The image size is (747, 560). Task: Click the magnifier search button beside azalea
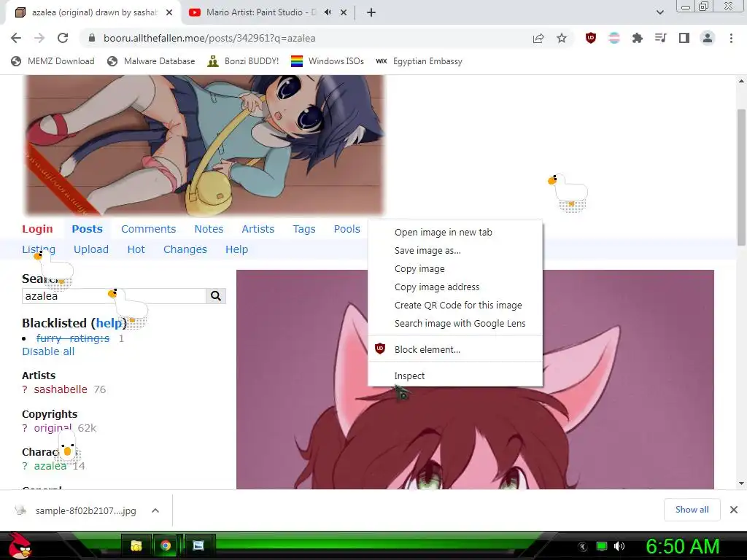(x=216, y=296)
